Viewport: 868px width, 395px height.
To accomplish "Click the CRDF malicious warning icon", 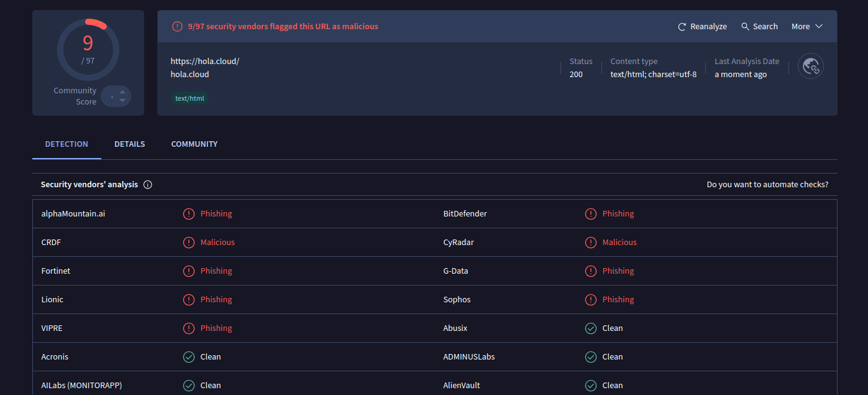I will coord(189,243).
